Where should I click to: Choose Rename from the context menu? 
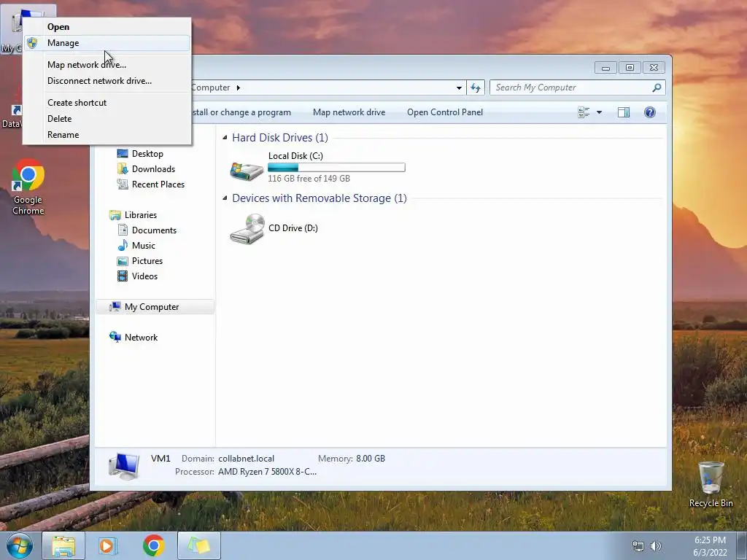tap(107, 135)
